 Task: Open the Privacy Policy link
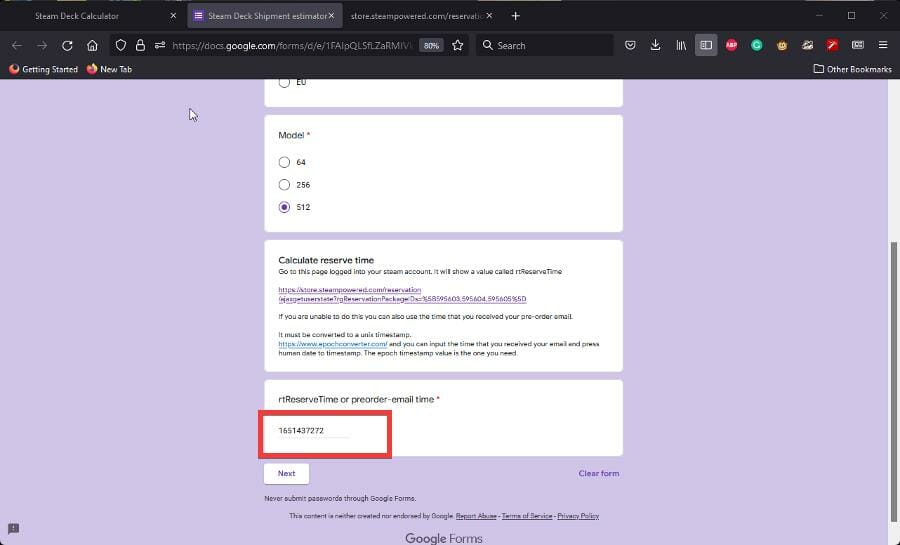click(578, 516)
